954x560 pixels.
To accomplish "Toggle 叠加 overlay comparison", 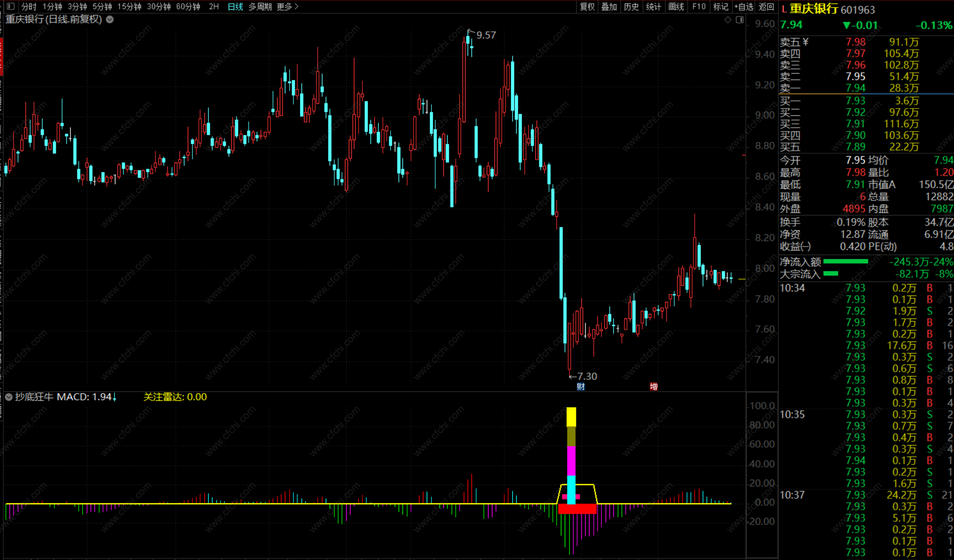I will pos(609,6).
